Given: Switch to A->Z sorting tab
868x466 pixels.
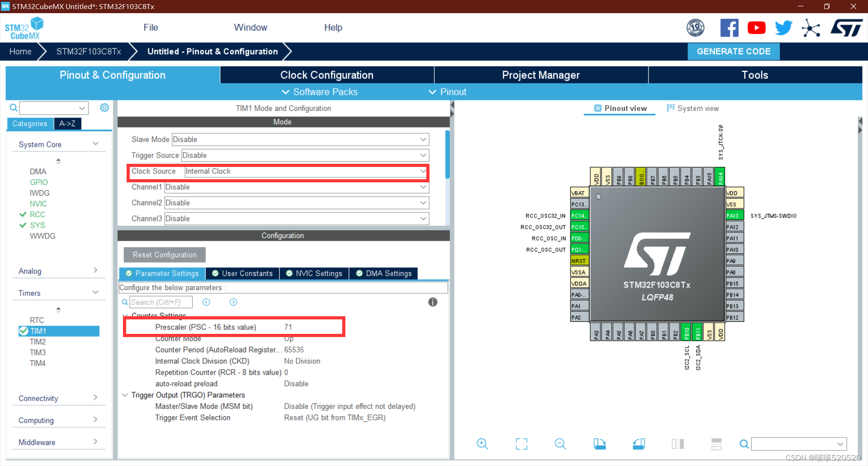Looking at the screenshot, I should [x=67, y=124].
